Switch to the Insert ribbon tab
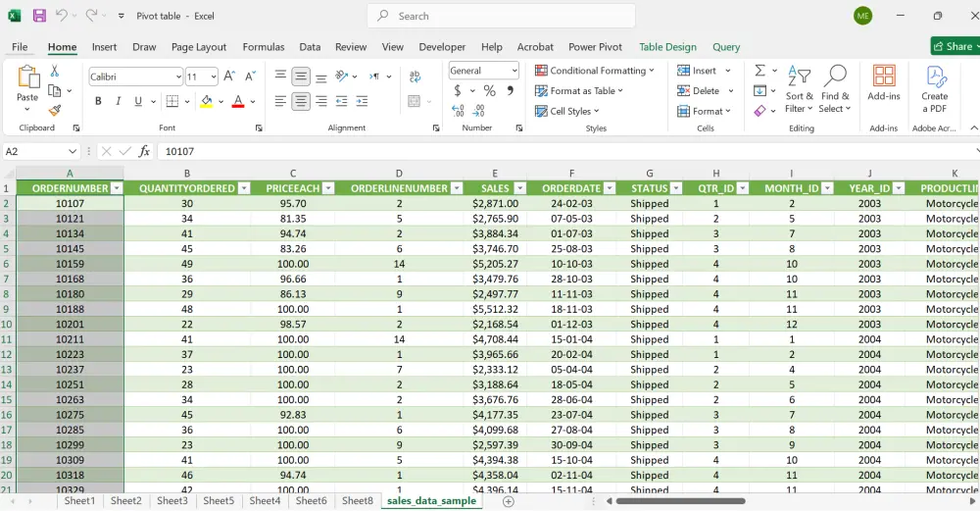 (x=104, y=47)
